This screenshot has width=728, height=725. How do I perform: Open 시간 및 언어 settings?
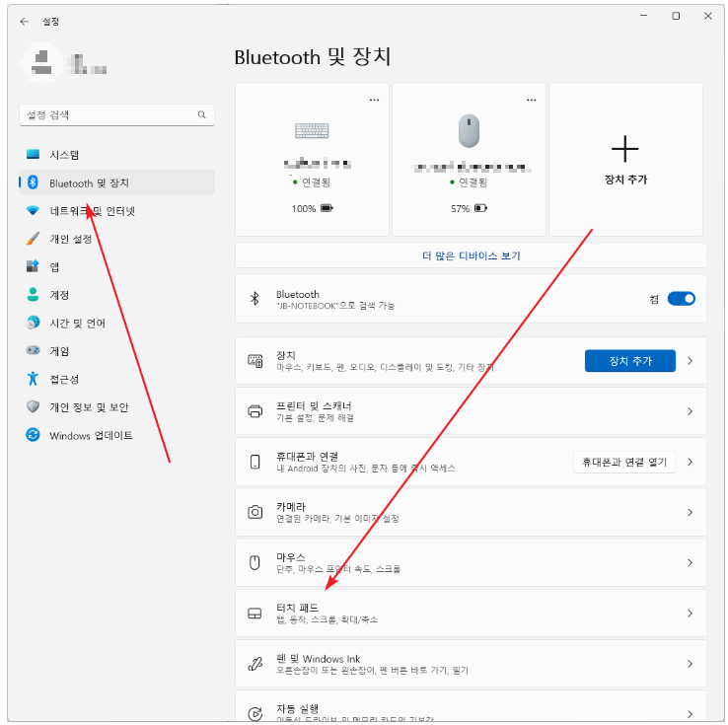(x=116, y=323)
